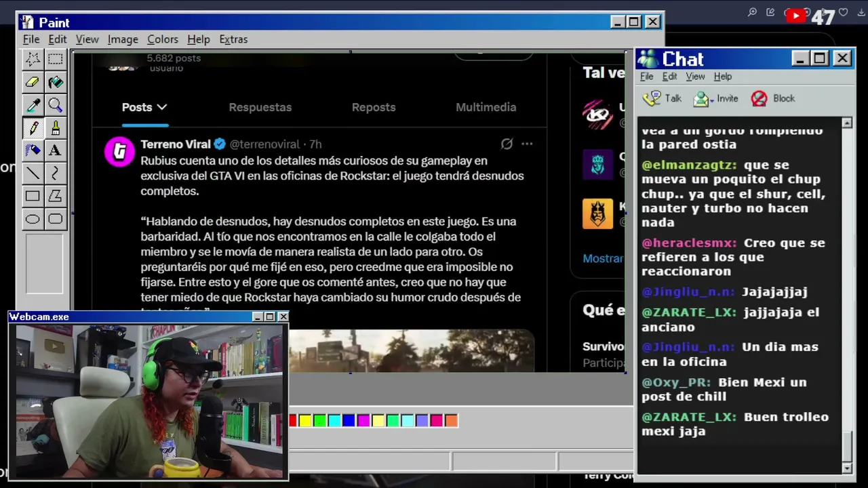
Task: Switch to the Multimedia tab
Action: [486, 107]
